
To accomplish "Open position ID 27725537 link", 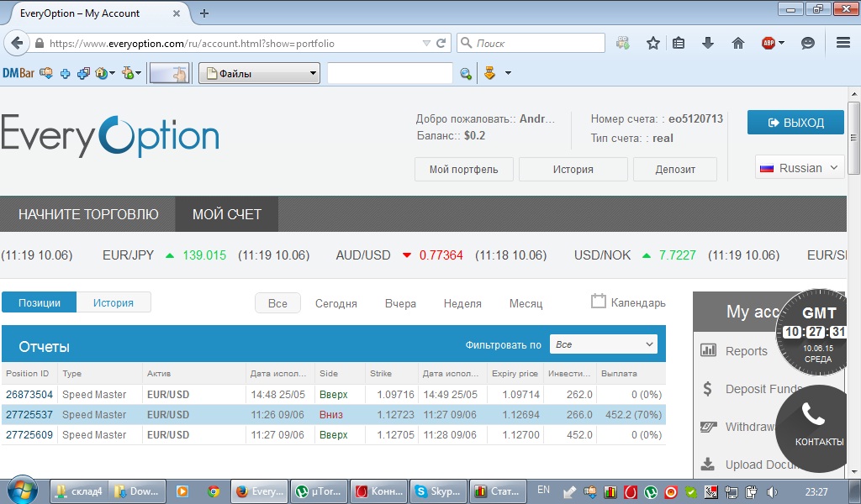I will (29, 415).
